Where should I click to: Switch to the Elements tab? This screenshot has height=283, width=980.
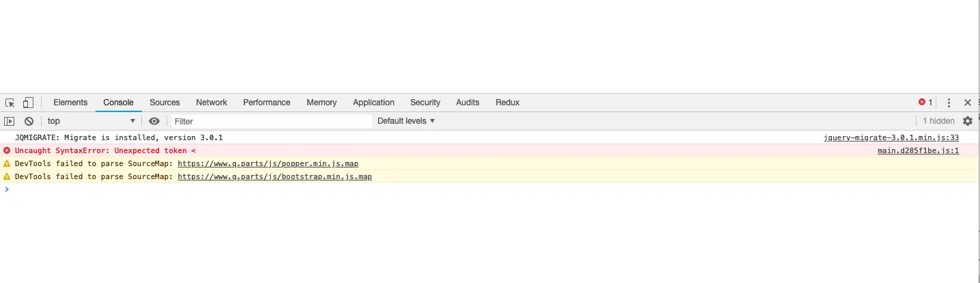[x=70, y=103]
